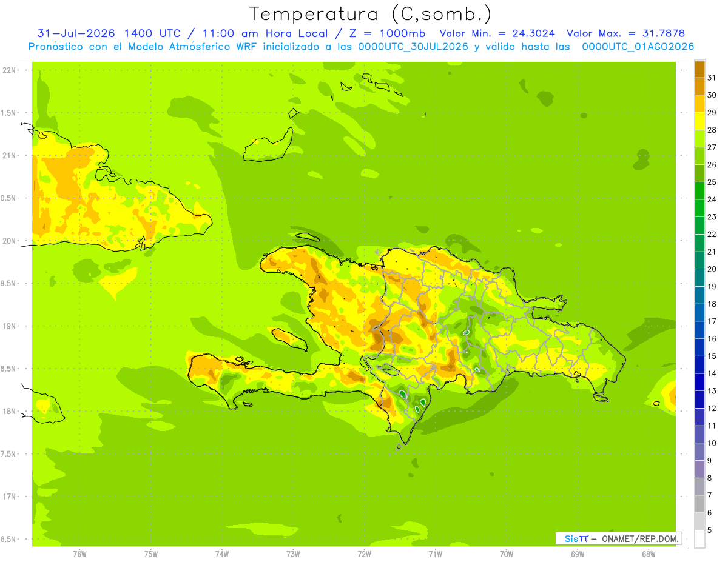Pick the gray legend swatch between 6 and 7

click(x=699, y=504)
